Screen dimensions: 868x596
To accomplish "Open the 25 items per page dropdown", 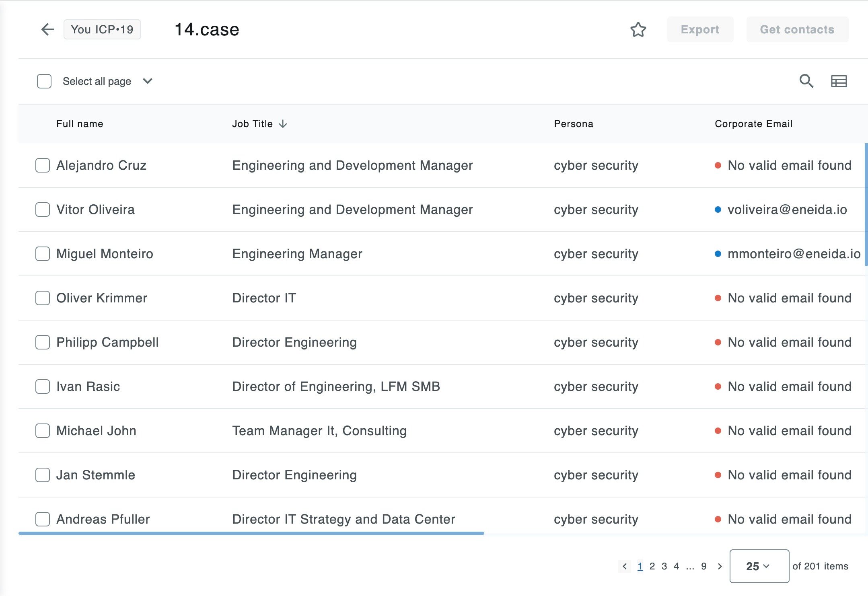I will pos(759,566).
